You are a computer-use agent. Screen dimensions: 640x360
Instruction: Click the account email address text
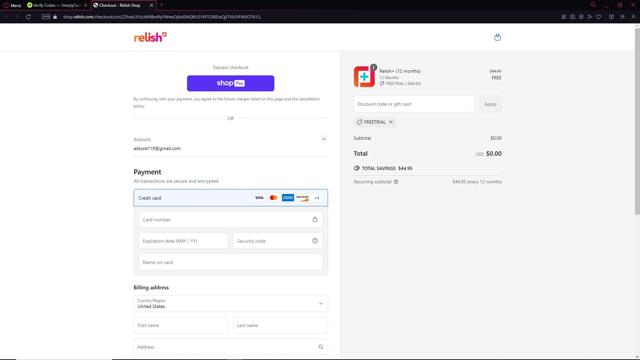(157, 149)
